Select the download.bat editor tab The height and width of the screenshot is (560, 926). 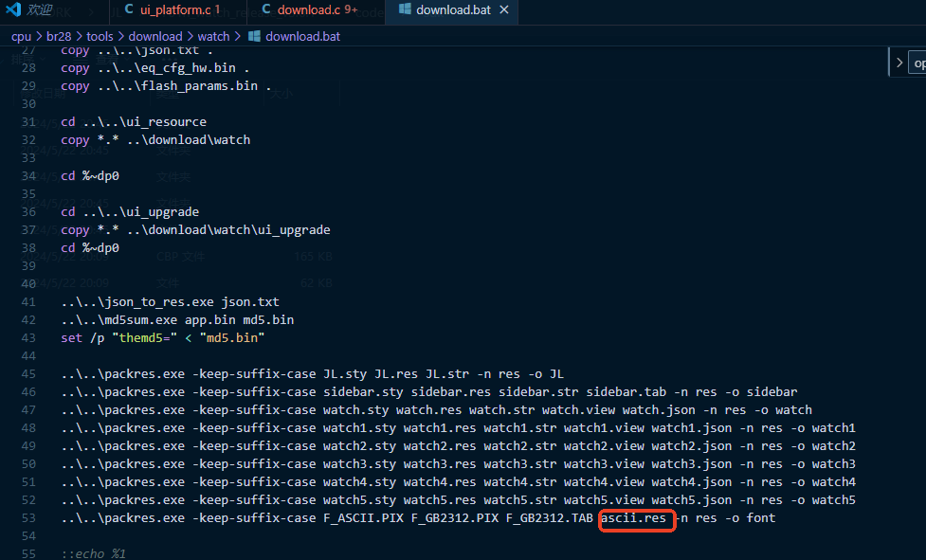(x=452, y=10)
